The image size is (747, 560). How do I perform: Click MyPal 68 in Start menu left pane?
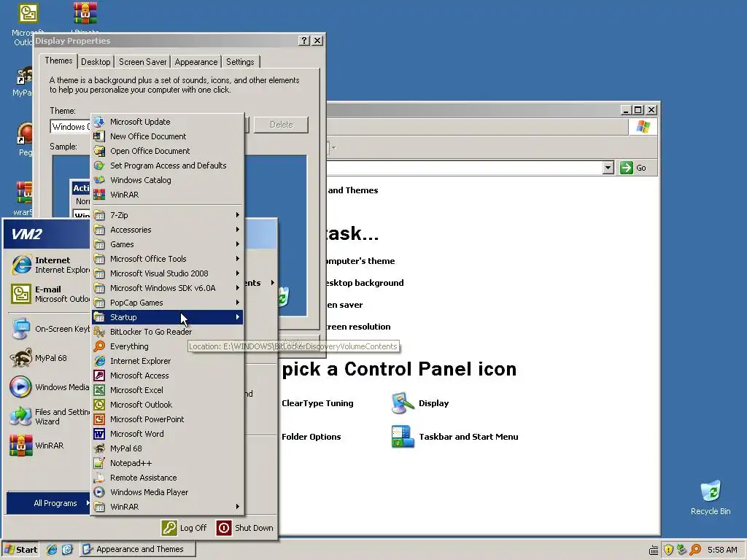point(49,358)
